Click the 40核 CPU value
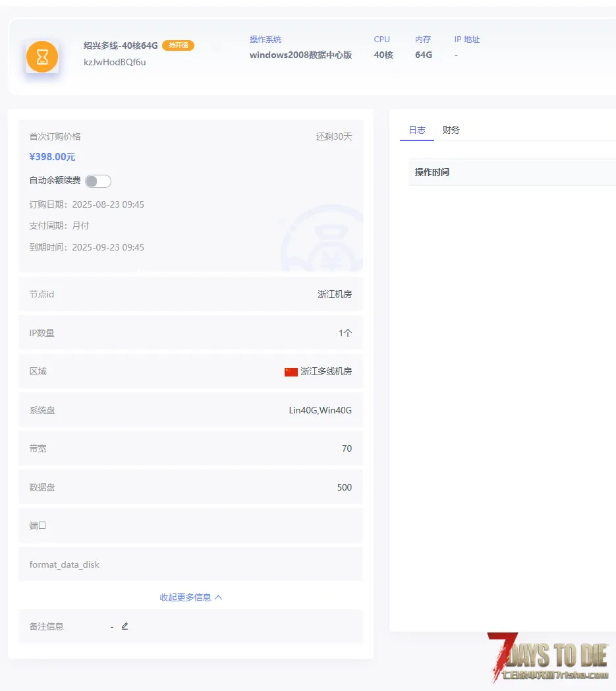The image size is (616, 691). pyautogui.click(x=383, y=55)
